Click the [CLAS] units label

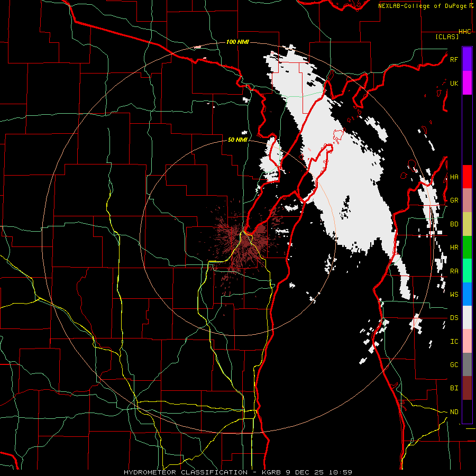point(447,36)
